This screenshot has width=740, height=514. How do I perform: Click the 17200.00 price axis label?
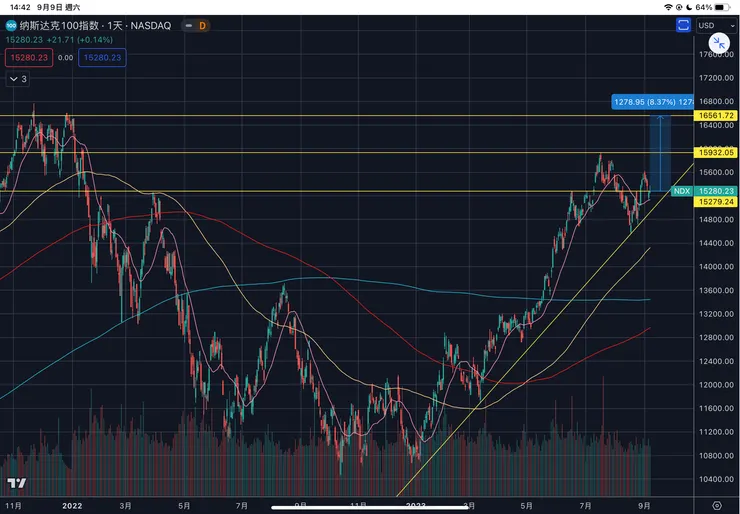point(716,78)
